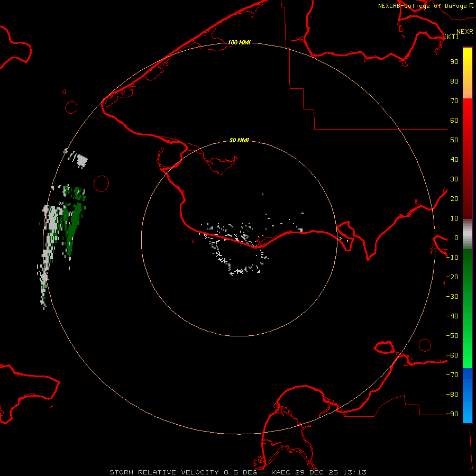The image size is (476, 476).
Task: Click the blue bottom segment of color bar
Action: coord(467,396)
